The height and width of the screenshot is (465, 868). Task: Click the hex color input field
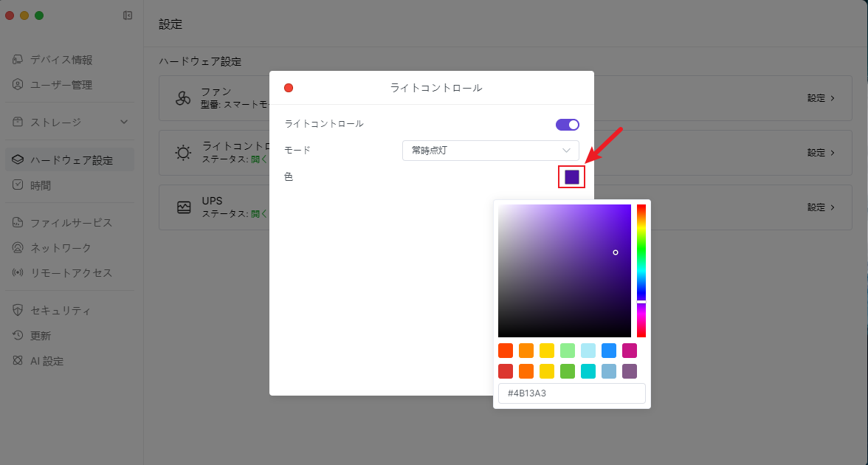coord(571,393)
